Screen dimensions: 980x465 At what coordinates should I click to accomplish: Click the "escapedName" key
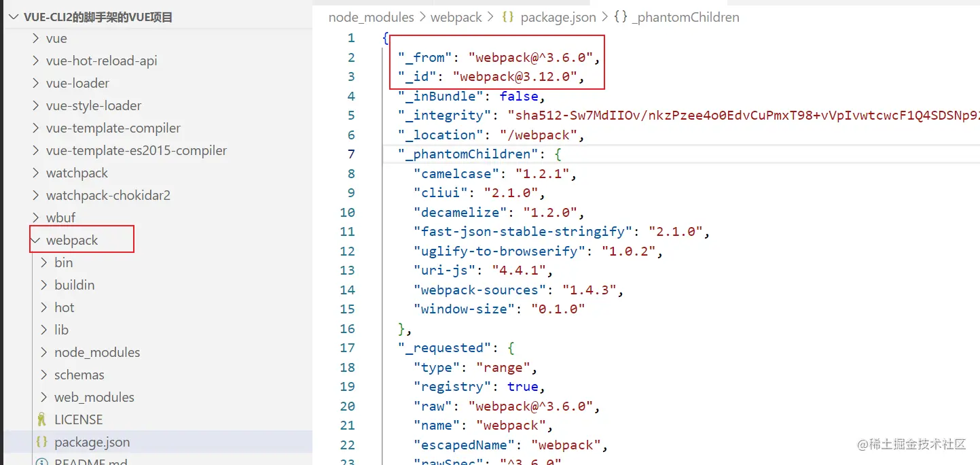[x=465, y=445]
